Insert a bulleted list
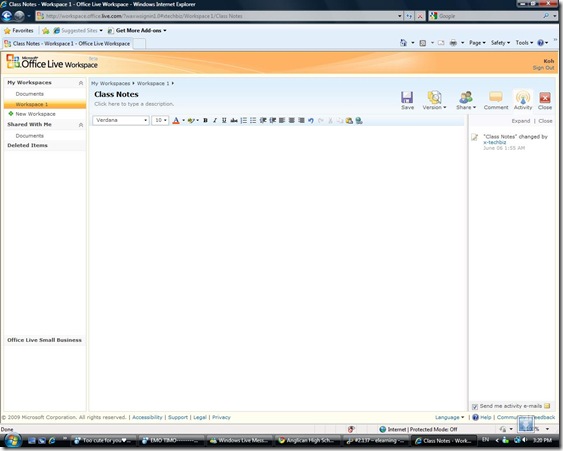563x451 pixels. [x=253, y=120]
